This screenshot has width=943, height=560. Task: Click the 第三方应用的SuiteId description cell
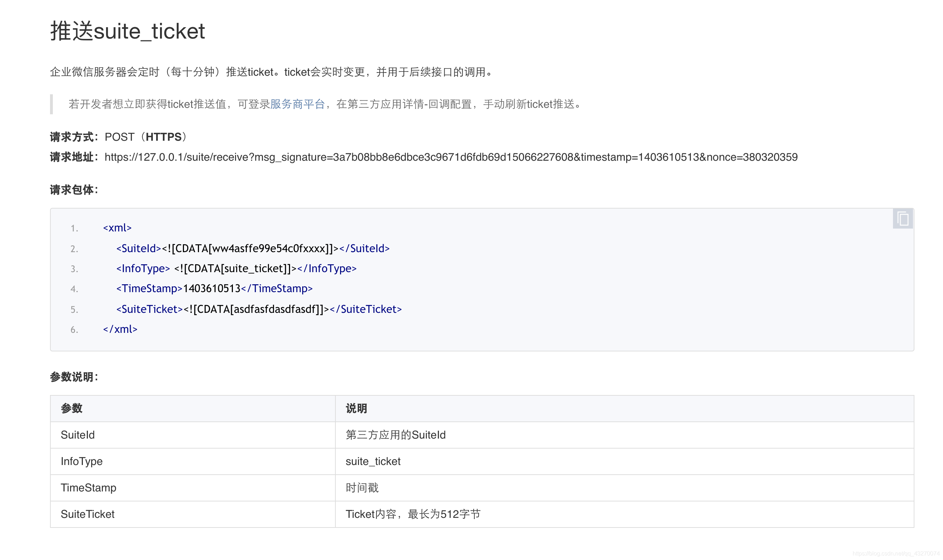tap(624, 435)
